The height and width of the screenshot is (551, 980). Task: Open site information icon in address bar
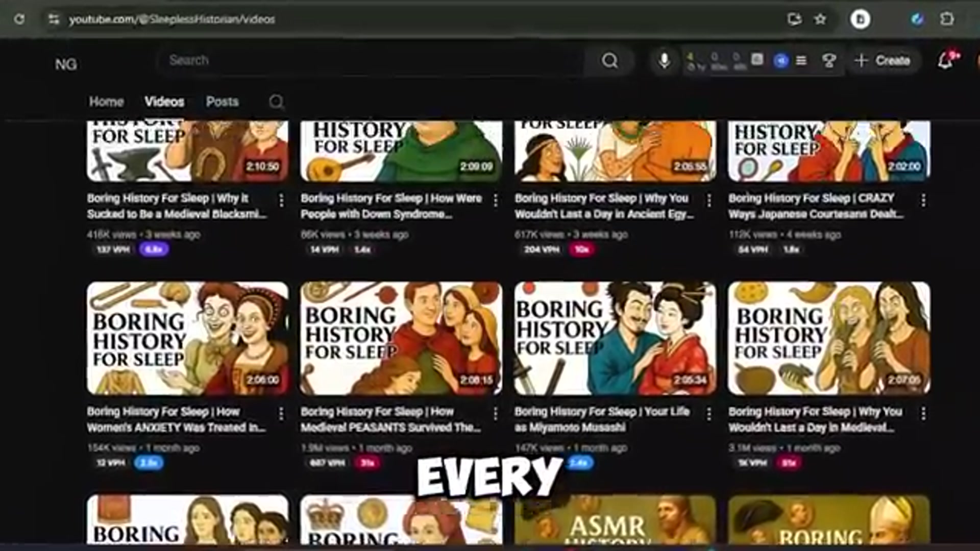[x=54, y=19]
